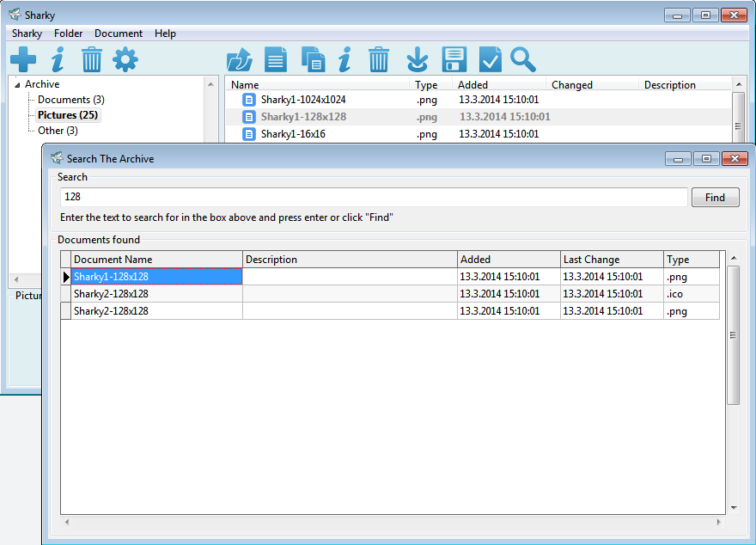This screenshot has width=756, height=545.
Task: Collapse the Archive tree node
Action: tap(17, 84)
